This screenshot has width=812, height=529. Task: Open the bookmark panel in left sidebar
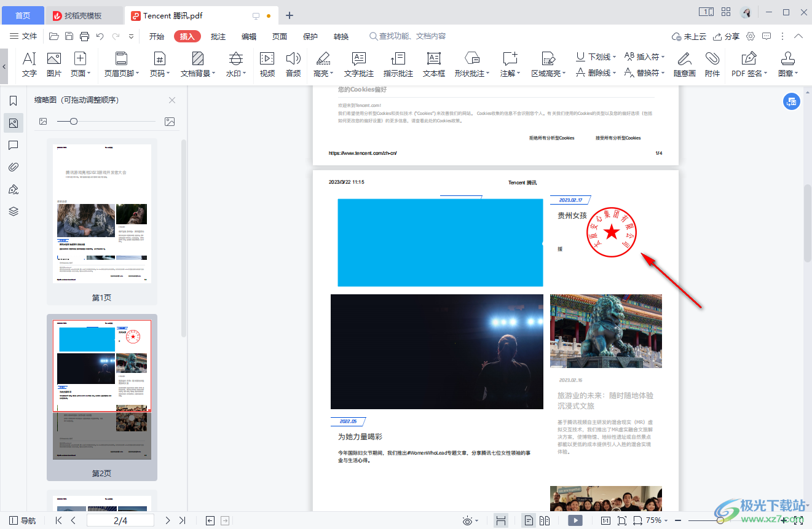click(14, 101)
